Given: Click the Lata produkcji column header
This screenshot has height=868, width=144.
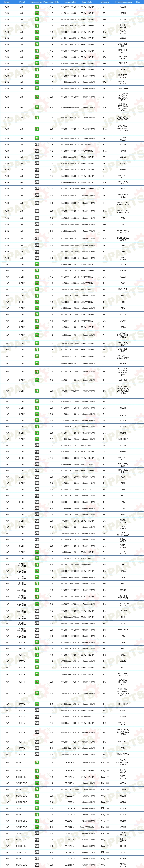Looking at the screenshot, I should (70, 2).
